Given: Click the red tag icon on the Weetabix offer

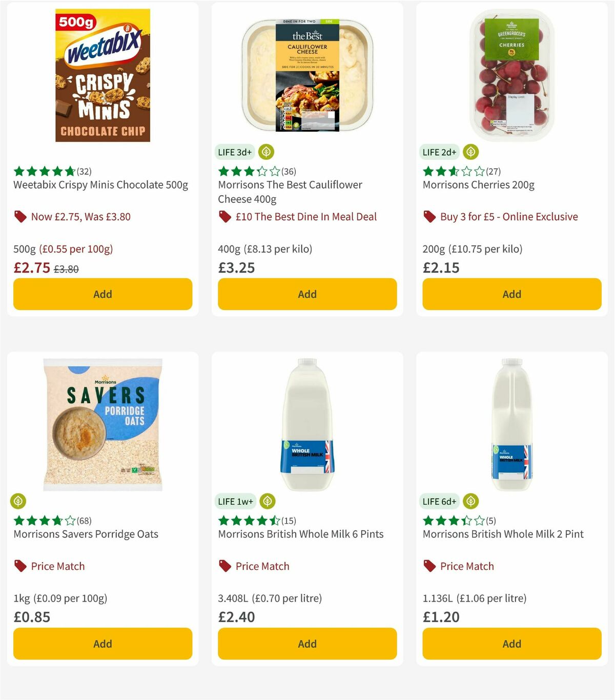Looking at the screenshot, I should 20,217.
